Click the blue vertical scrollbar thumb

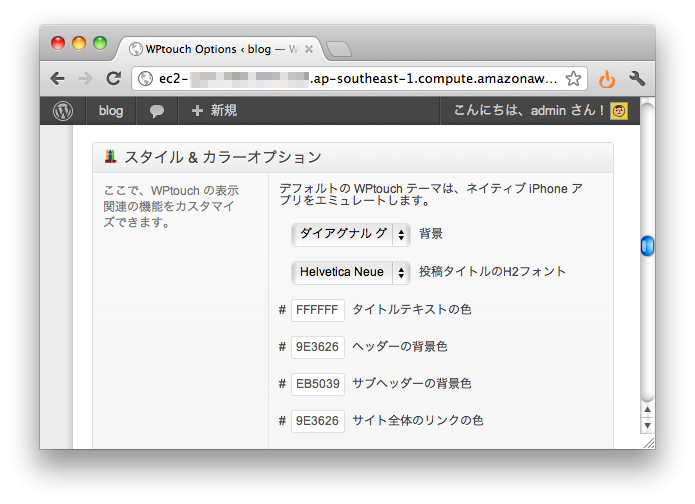point(647,246)
